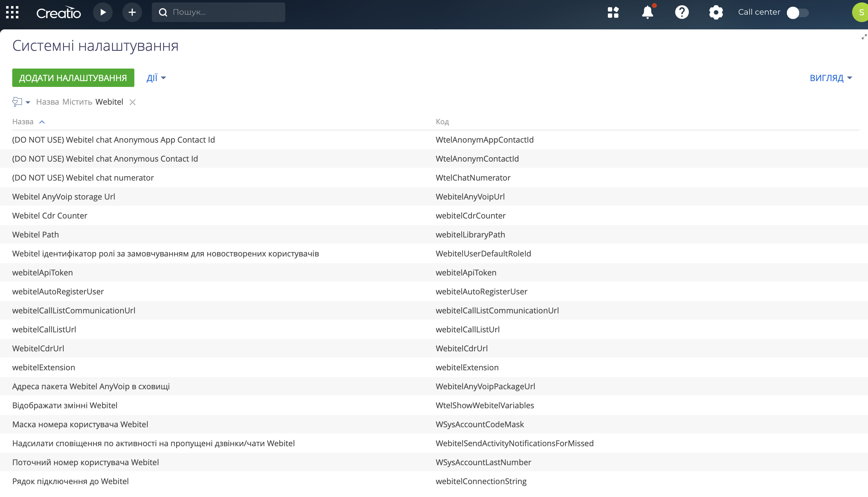Open the ВИГЛЯД view dropdown
The image size is (868, 497).
tap(831, 78)
